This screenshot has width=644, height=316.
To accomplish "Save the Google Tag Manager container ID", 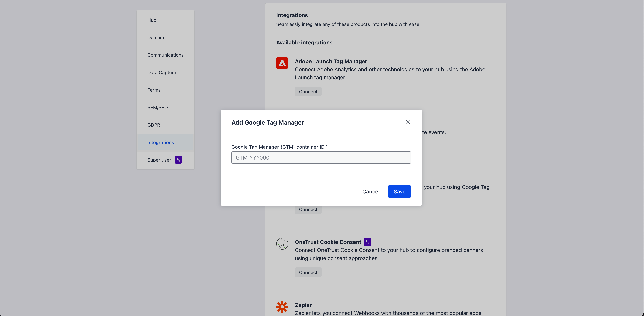I will coord(399,192).
